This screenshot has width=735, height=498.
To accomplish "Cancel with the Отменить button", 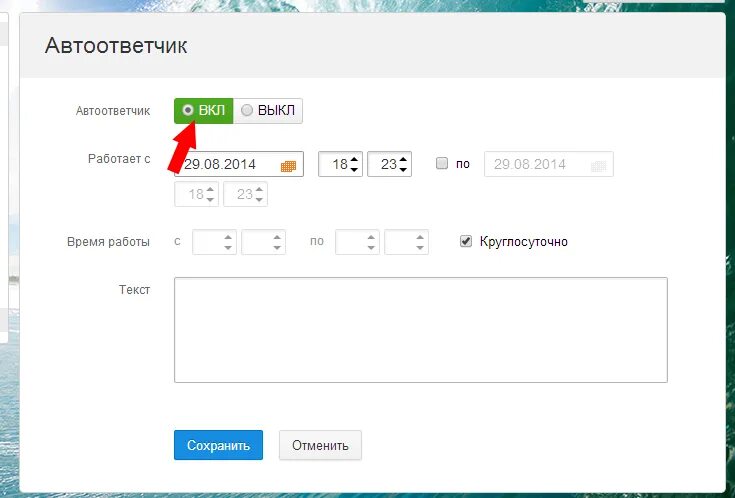I will click(320, 445).
